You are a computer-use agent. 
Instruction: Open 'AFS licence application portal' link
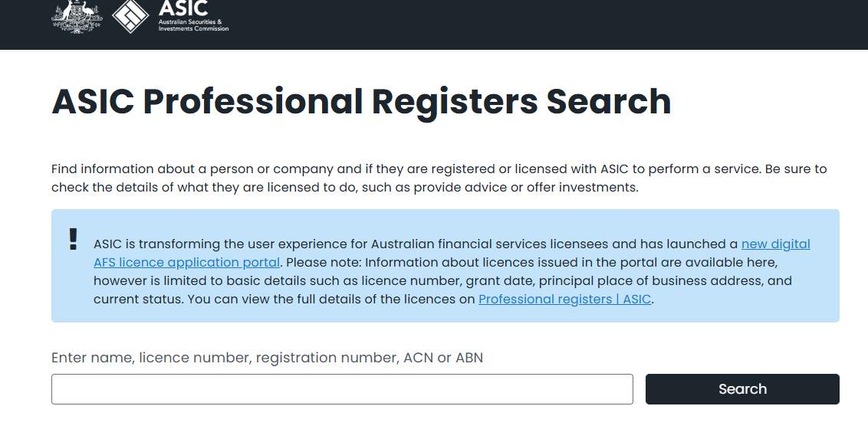coord(186,262)
